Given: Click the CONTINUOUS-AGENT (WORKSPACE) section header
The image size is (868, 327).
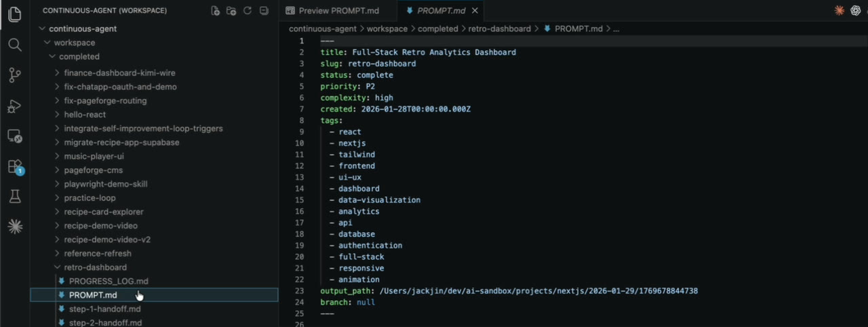Looking at the screenshot, I should click(x=104, y=11).
